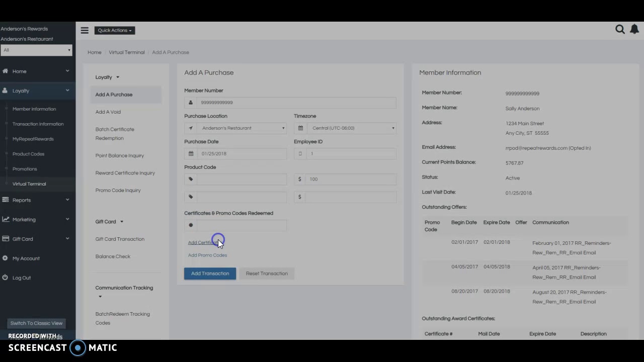
Task: Click the My Account gear icon
Action: click(x=5, y=258)
